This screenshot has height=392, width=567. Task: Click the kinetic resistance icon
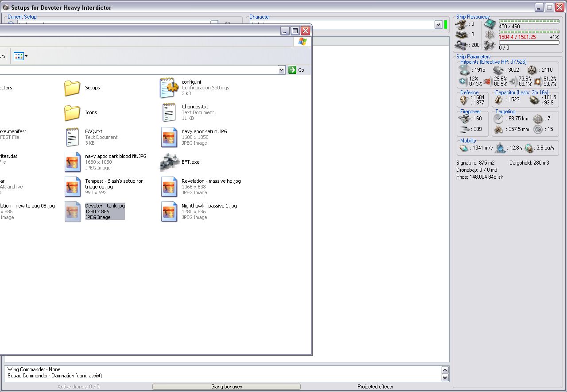tap(513, 81)
